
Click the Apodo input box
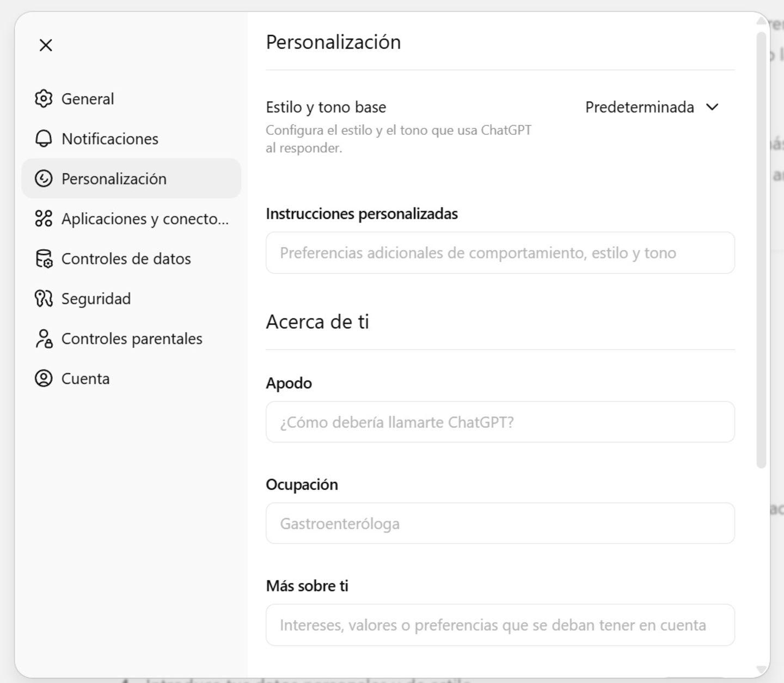tap(500, 422)
